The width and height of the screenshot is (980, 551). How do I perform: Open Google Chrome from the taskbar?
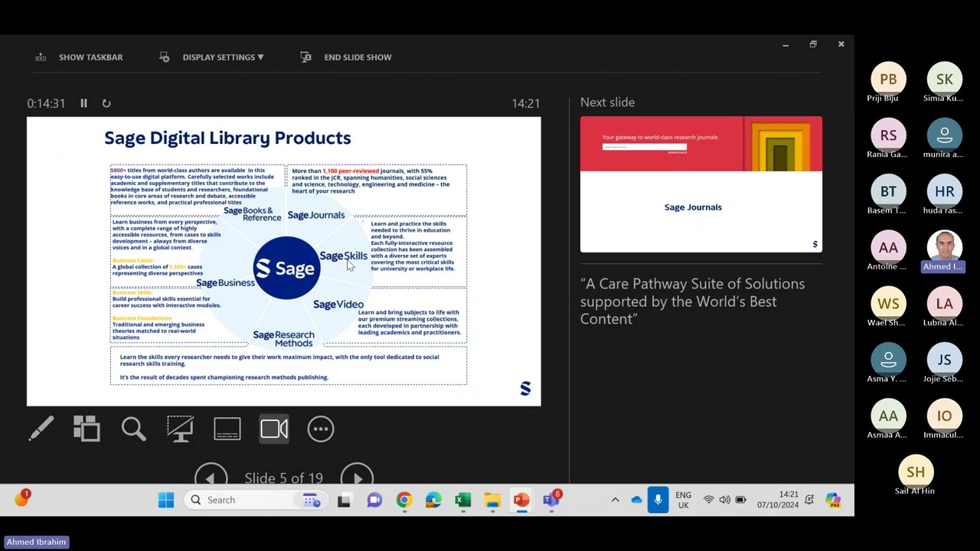(x=403, y=500)
